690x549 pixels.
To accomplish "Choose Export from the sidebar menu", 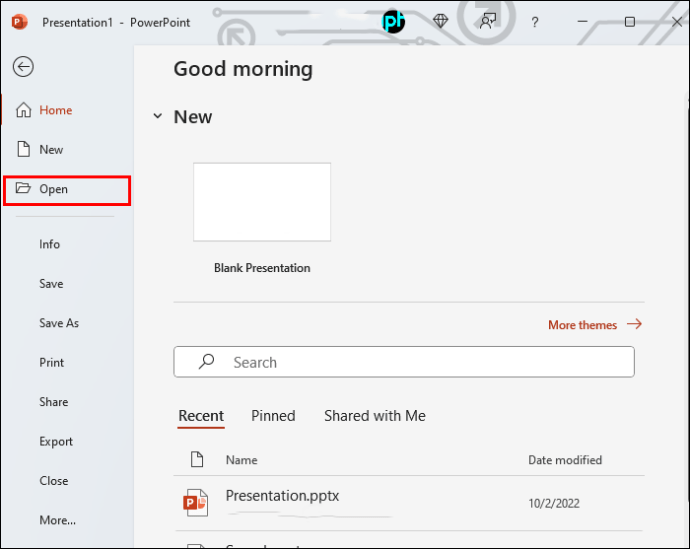I will point(56,441).
